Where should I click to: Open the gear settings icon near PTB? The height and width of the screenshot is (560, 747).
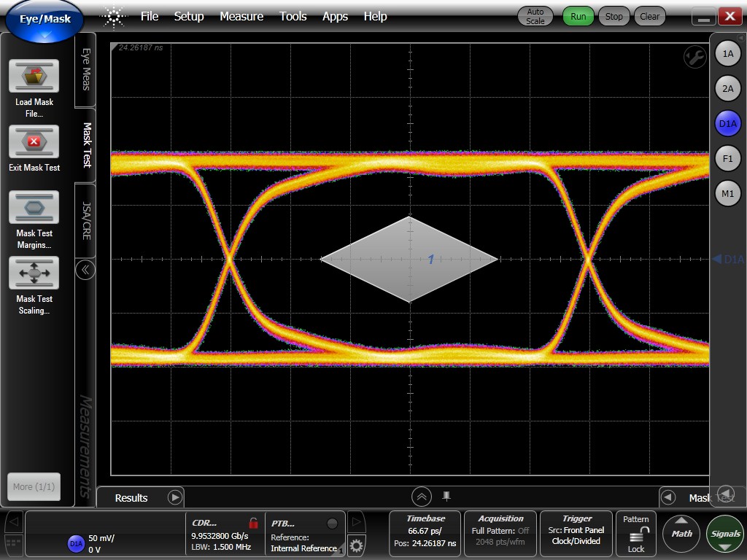click(355, 545)
